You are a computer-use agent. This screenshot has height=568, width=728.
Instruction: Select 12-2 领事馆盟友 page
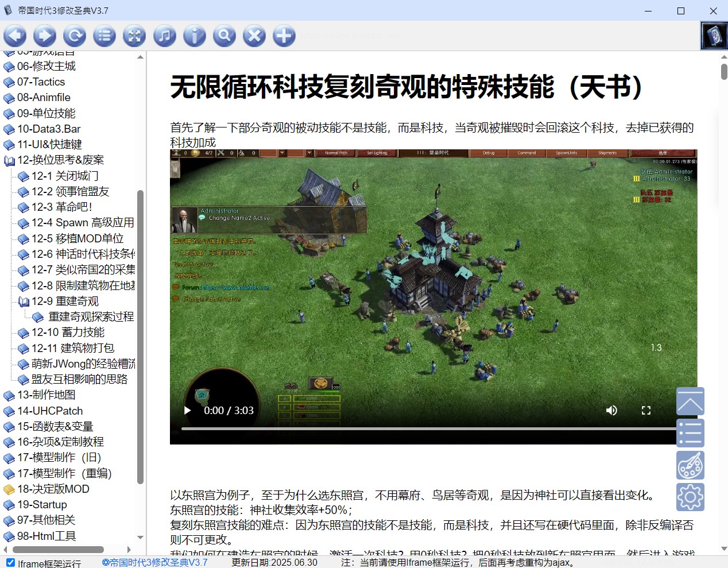pyautogui.click(x=70, y=192)
